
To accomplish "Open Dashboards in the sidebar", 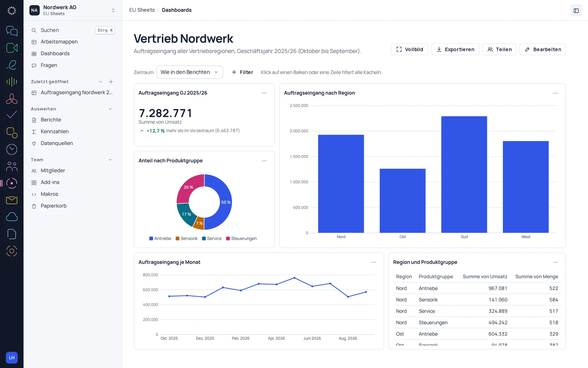I will tap(73, 54).
